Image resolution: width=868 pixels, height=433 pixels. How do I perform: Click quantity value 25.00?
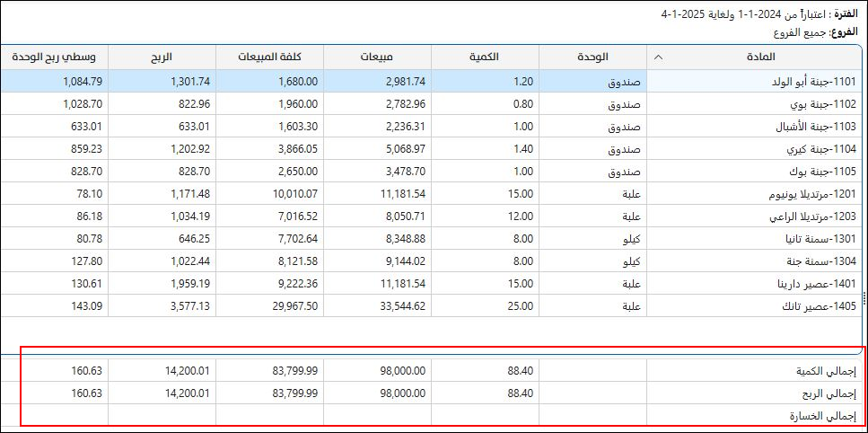tap(521, 305)
